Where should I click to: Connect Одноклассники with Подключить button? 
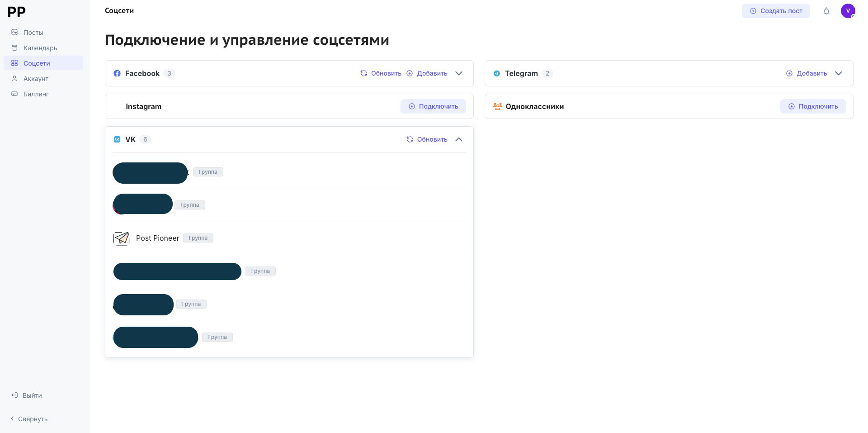pos(813,106)
